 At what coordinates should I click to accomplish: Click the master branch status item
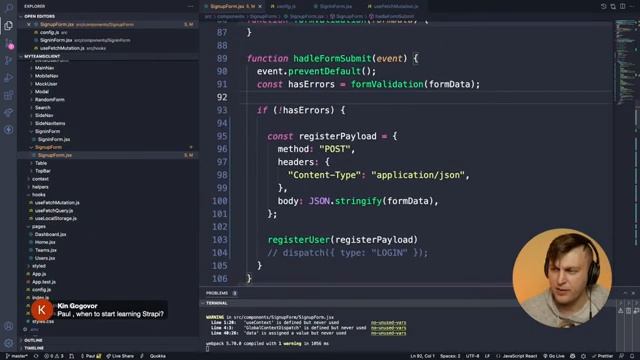pyautogui.click(x=16, y=356)
